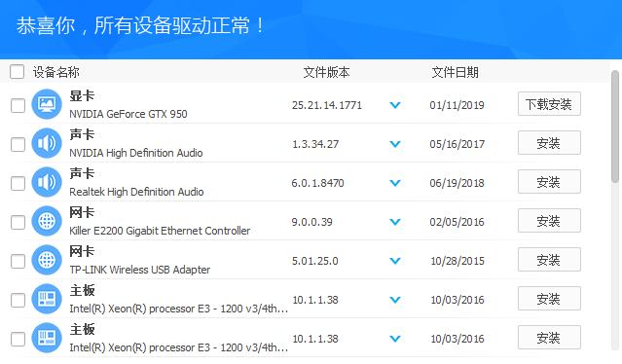Click the Killer E2200 Ethernet globe icon
Image resolution: width=622 pixels, height=364 pixels.
47,221
